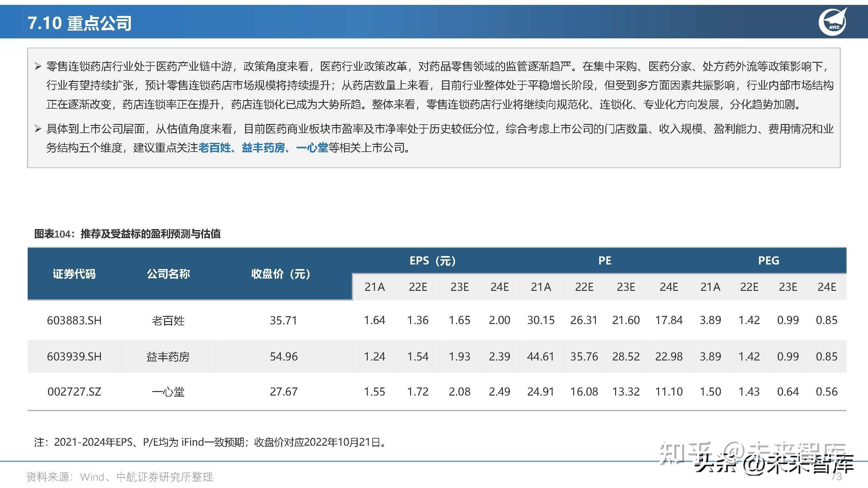Select the highlighted name 益丰药房 in paragraph
Image resolution: width=868 pixels, height=488 pixels.
click(x=263, y=147)
